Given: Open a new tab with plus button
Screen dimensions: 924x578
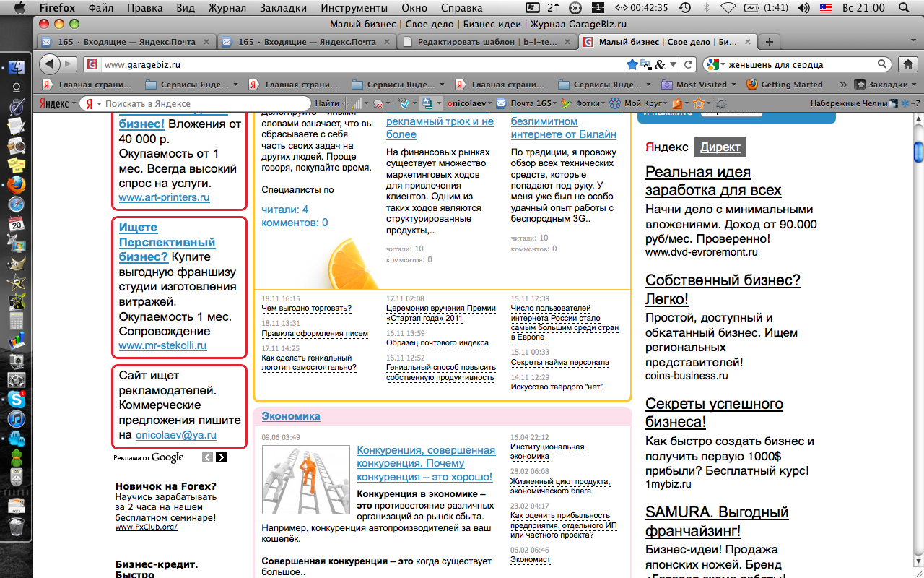Looking at the screenshot, I should coord(770,42).
